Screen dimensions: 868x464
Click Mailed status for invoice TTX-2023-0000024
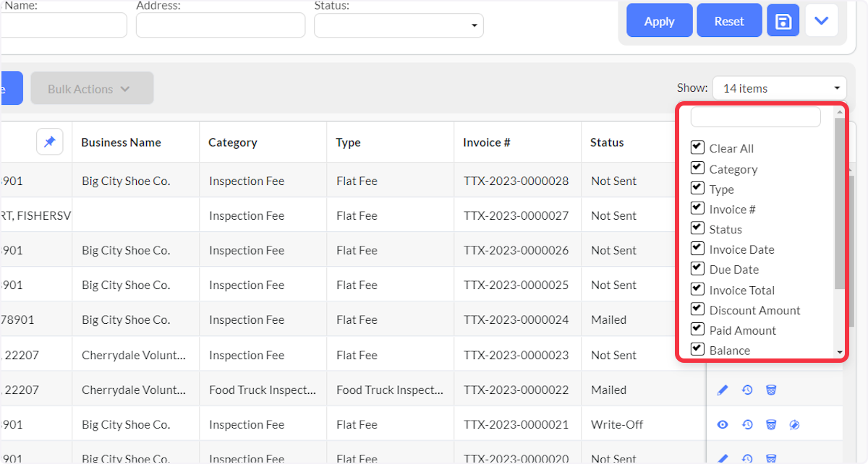609,319
